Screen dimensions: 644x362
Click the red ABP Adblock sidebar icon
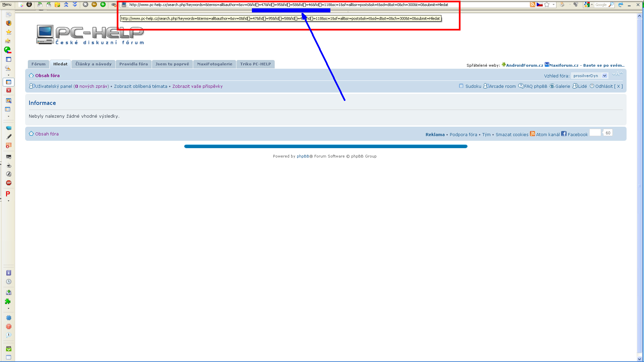point(9,183)
